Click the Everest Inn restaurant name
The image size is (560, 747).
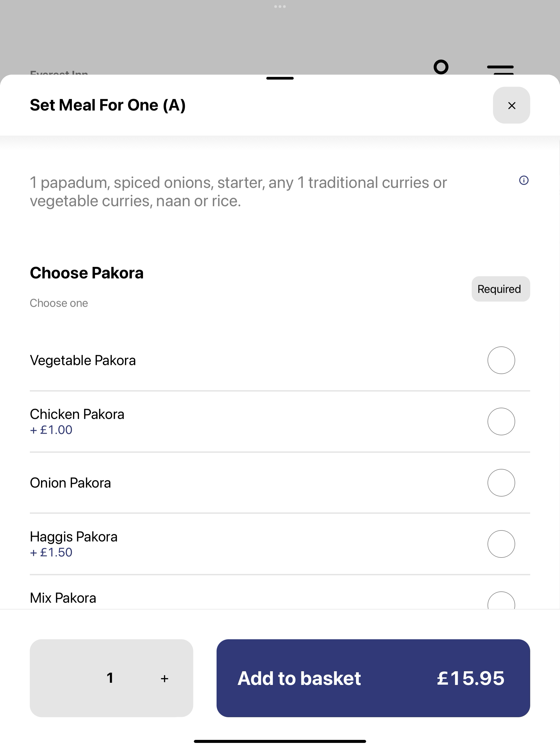59,72
